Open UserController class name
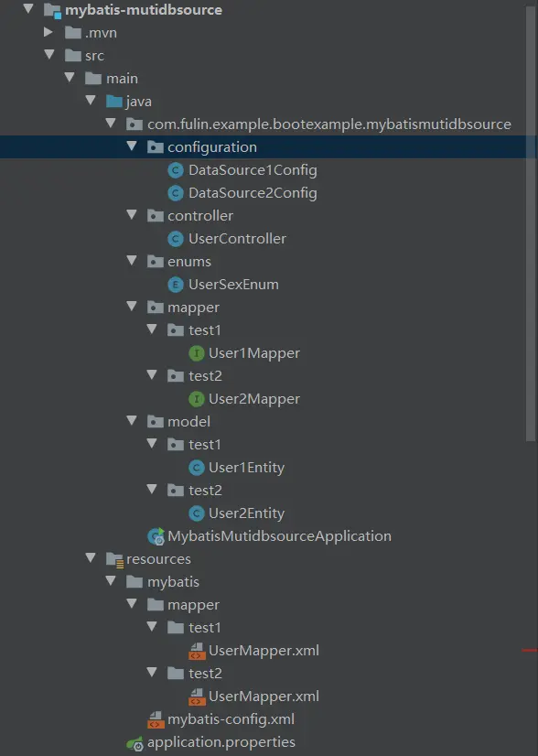The width and height of the screenshot is (538, 756). [237, 239]
